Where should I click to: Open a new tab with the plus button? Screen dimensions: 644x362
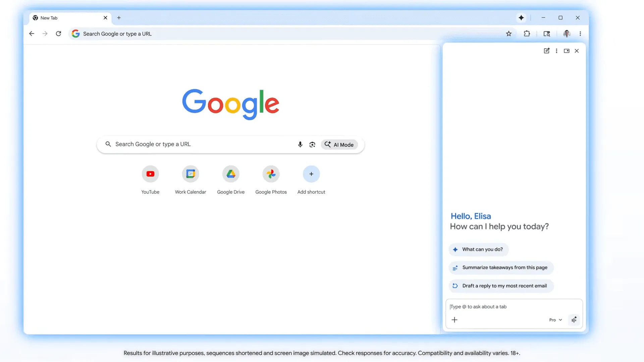pyautogui.click(x=119, y=18)
